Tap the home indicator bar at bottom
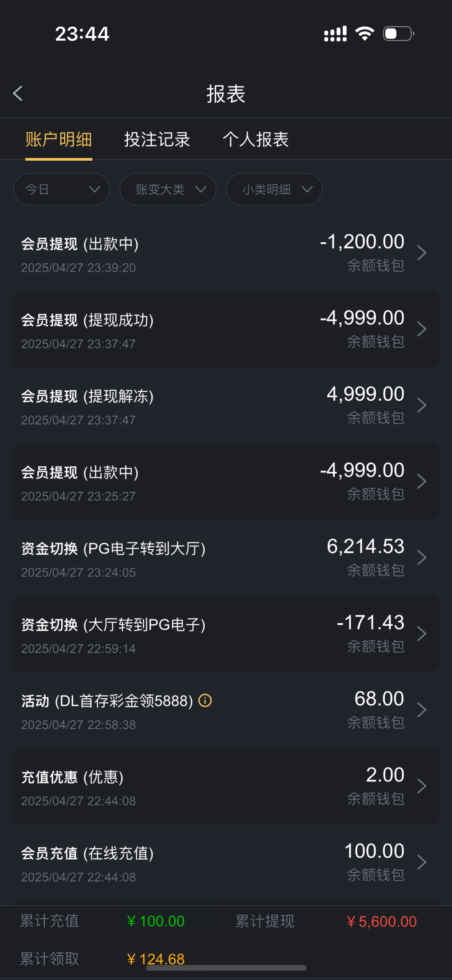 click(226, 968)
